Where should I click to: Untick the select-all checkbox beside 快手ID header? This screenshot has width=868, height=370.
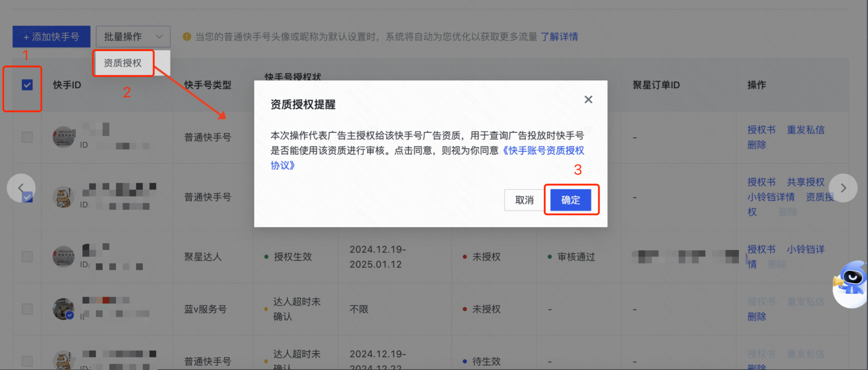point(27,85)
